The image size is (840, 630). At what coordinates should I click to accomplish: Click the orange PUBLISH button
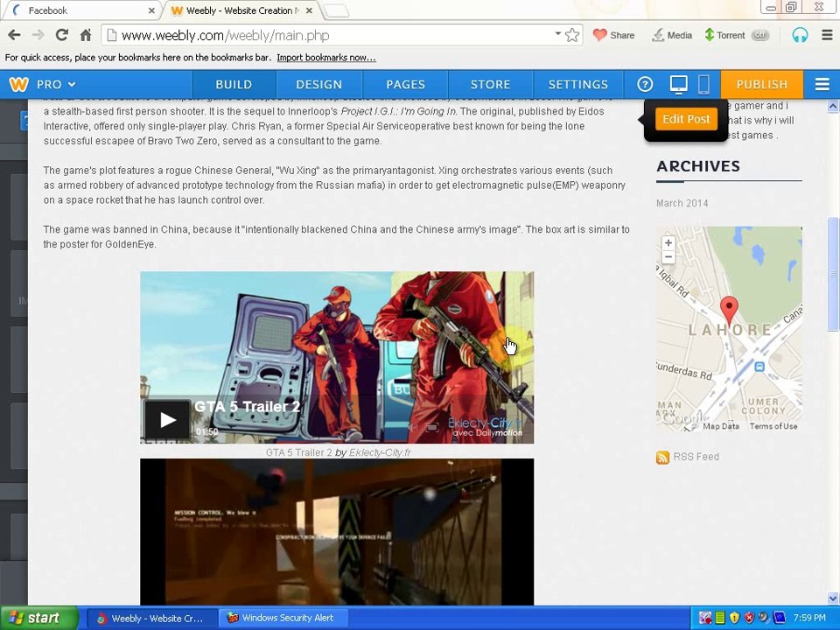click(x=762, y=85)
